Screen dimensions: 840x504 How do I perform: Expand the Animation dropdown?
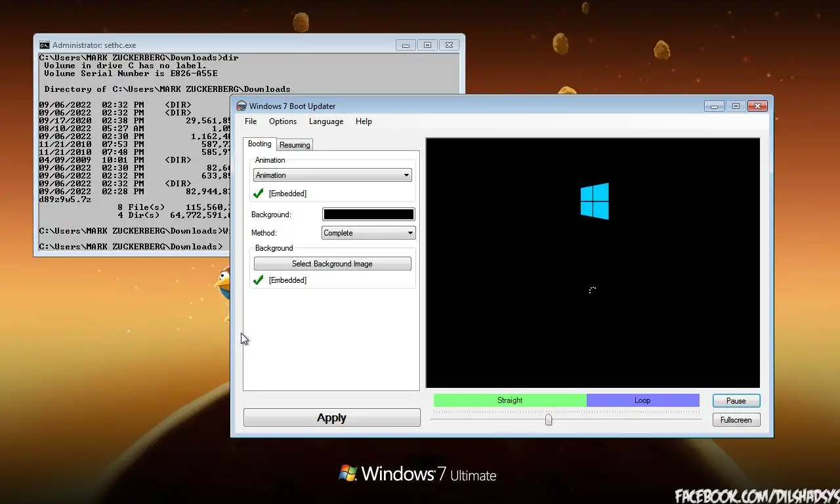tap(333, 175)
